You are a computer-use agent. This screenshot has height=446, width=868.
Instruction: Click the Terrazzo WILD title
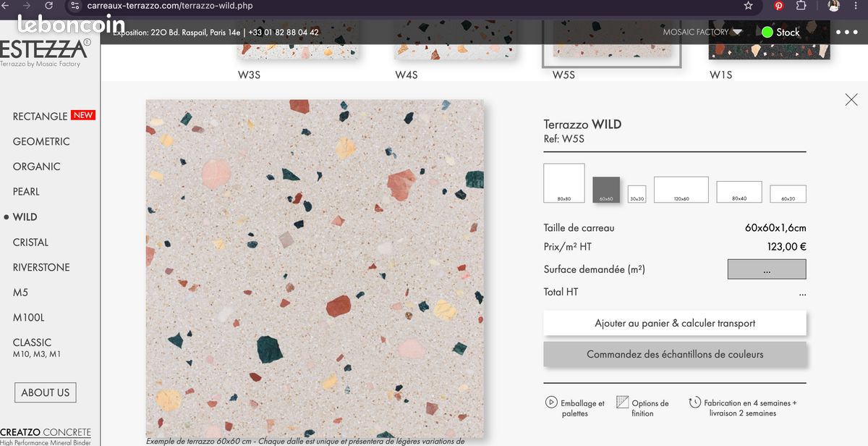(582, 124)
